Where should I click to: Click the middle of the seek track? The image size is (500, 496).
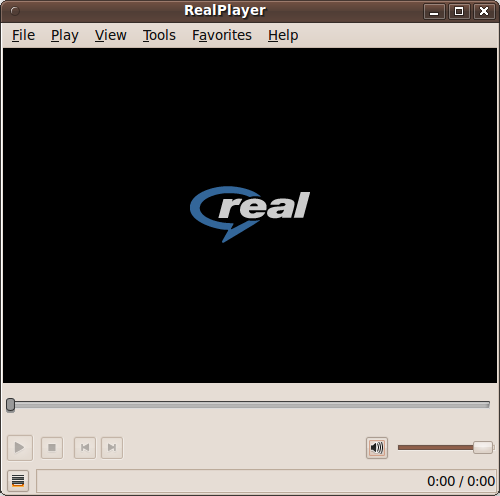(248, 405)
